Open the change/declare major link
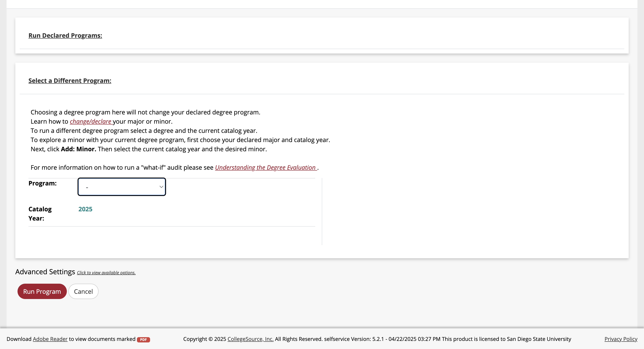Viewport: 644px width, 349px height. 91,121
